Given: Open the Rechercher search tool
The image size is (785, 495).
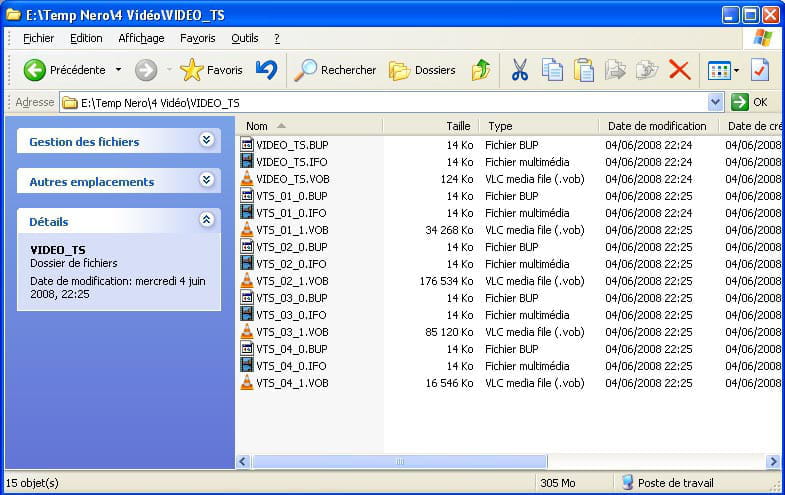Looking at the screenshot, I should 334,70.
